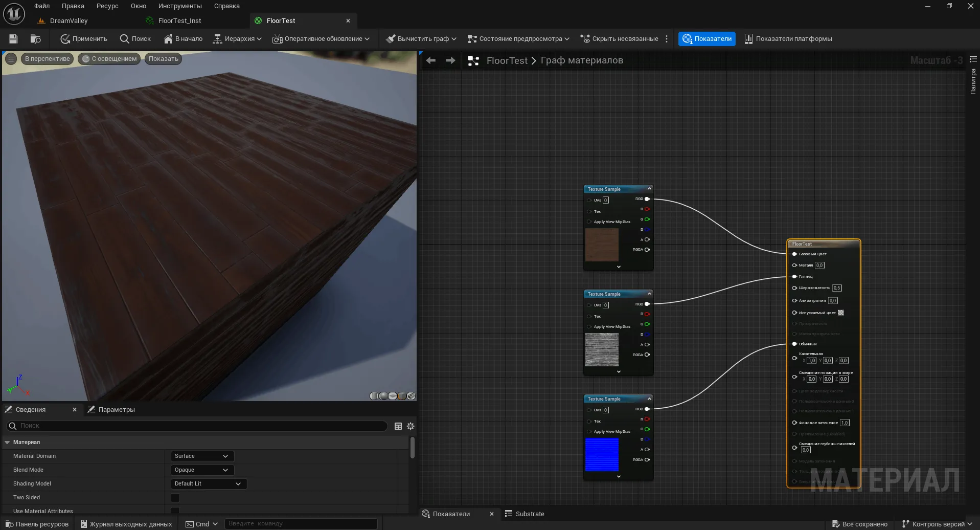Switch to the FloorTest_Inst tab

[179, 21]
